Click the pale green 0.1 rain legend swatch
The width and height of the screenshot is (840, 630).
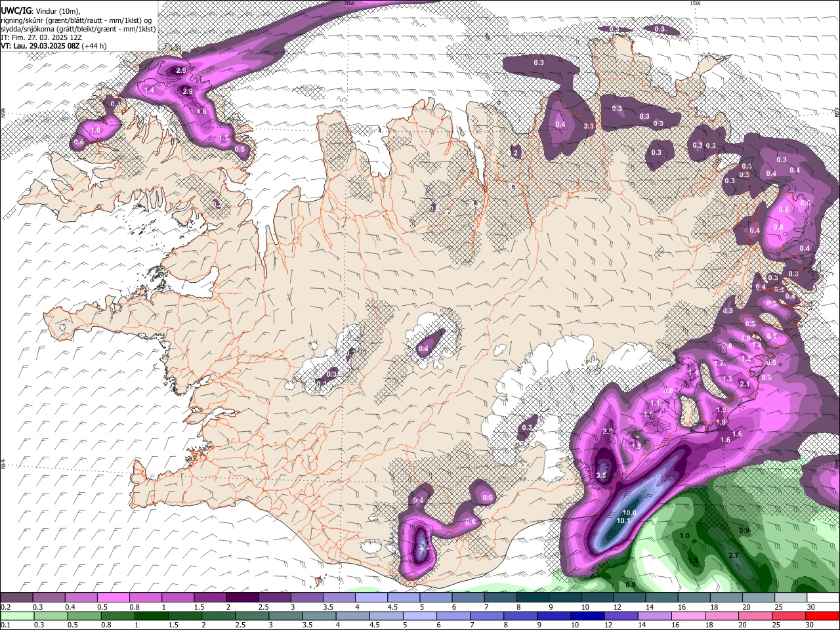tap(18, 616)
